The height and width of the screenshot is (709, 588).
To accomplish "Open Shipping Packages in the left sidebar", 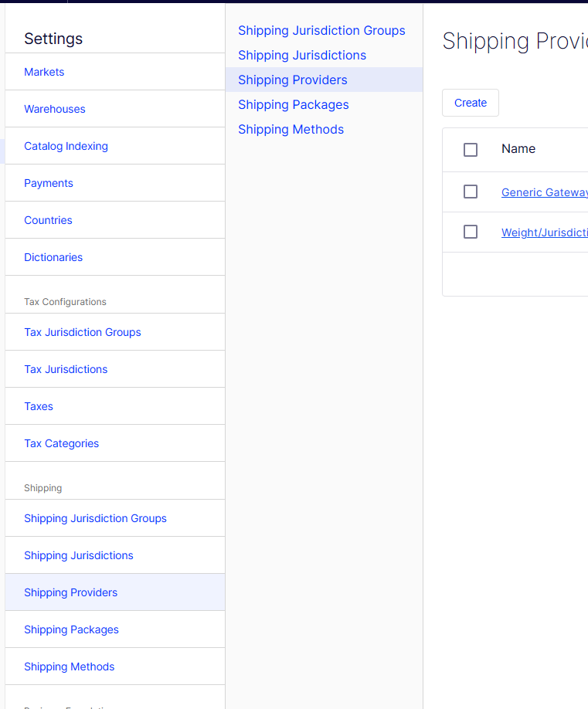I will tap(71, 629).
